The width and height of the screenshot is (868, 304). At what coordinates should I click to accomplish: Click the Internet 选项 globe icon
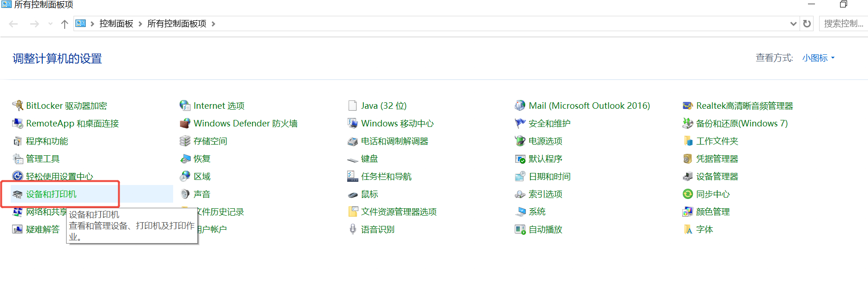point(185,106)
